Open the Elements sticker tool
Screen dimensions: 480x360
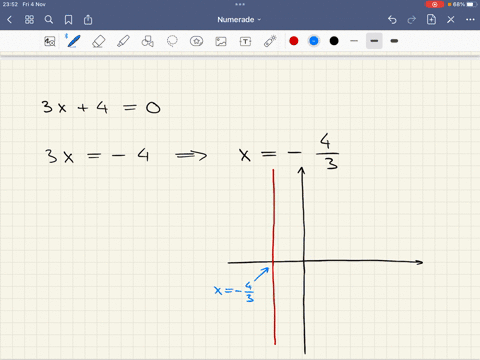pyautogui.click(x=196, y=41)
